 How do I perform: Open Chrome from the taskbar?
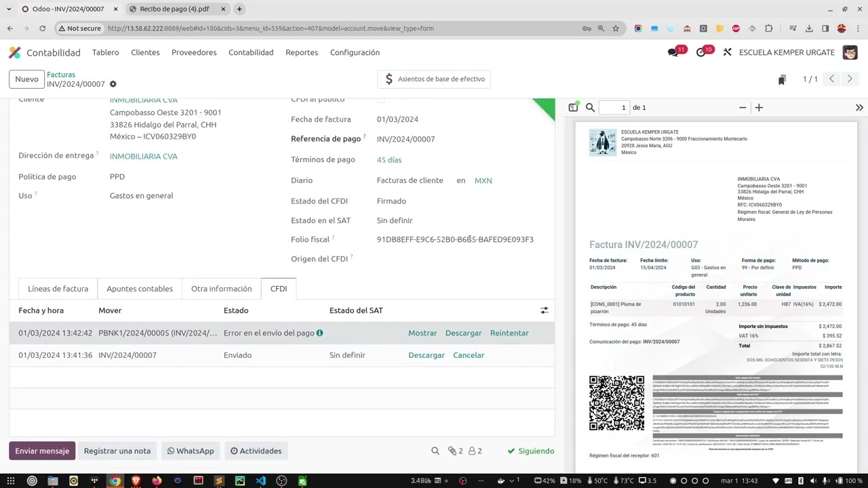tap(115, 481)
